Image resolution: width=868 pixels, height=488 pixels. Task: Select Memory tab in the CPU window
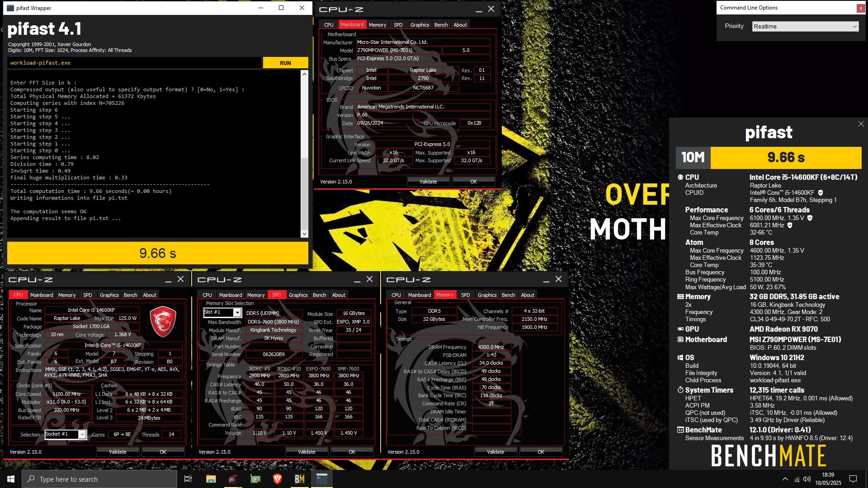click(x=67, y=295)
